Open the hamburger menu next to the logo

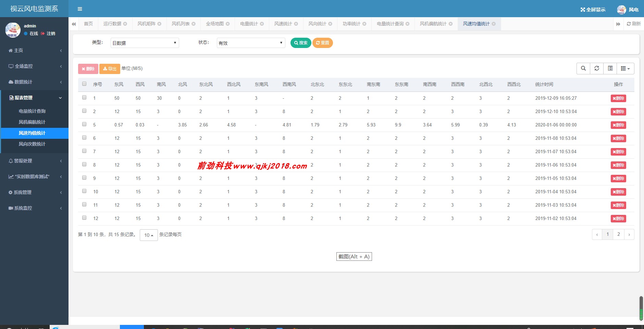click(x=80, y=9)
